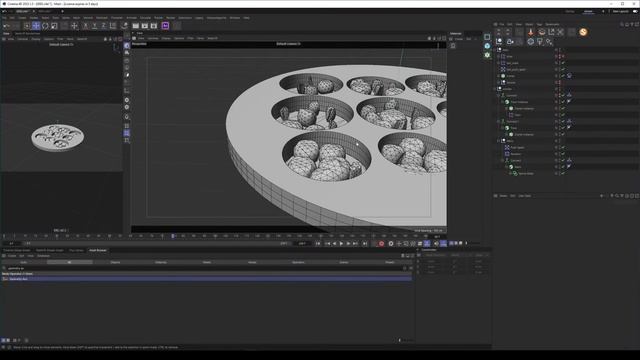Viewport: 640px width, 360px height.
Task: Toggle the Autokeying button
Action: (x=391, y=244)
